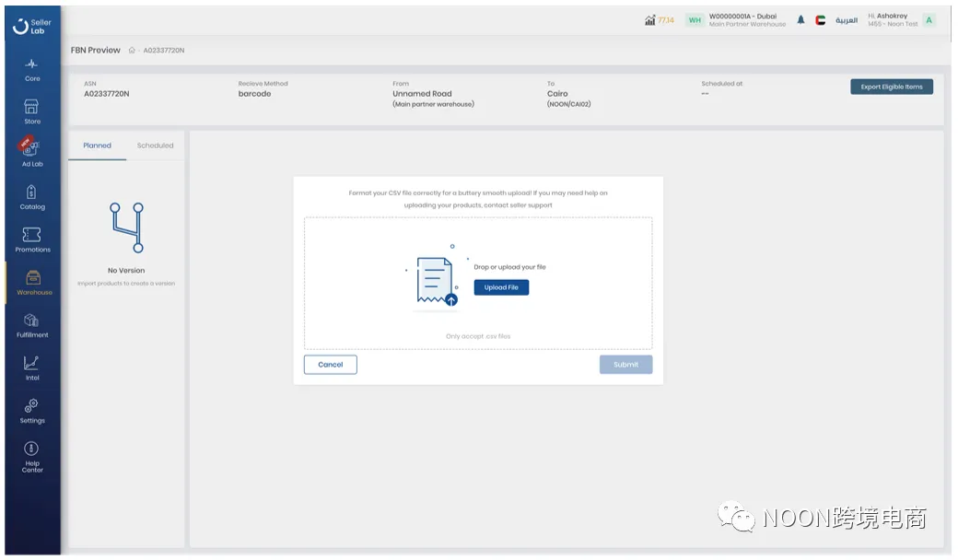
Task: Click the Export Eligible Items button
Action: click(x=891, y=87)
